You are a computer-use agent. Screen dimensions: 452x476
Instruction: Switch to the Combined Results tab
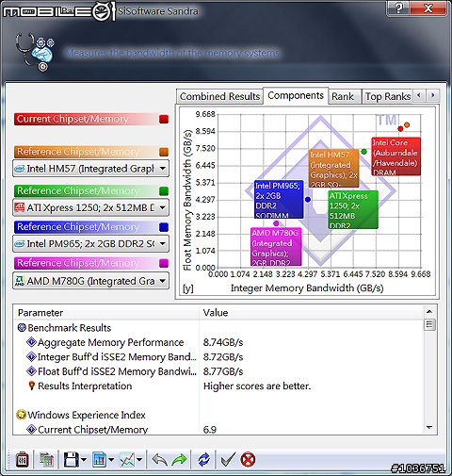219,96
